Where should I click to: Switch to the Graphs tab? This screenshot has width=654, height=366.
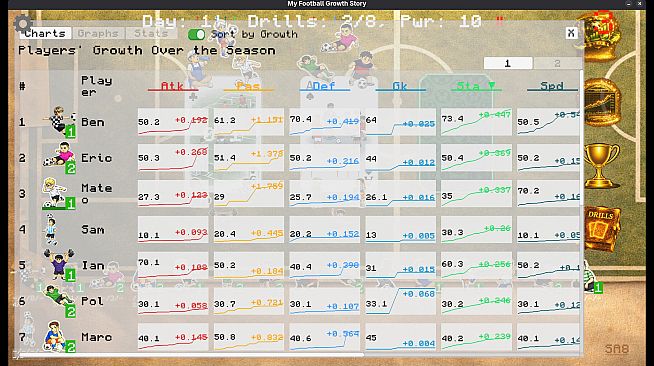coord(98,33)
